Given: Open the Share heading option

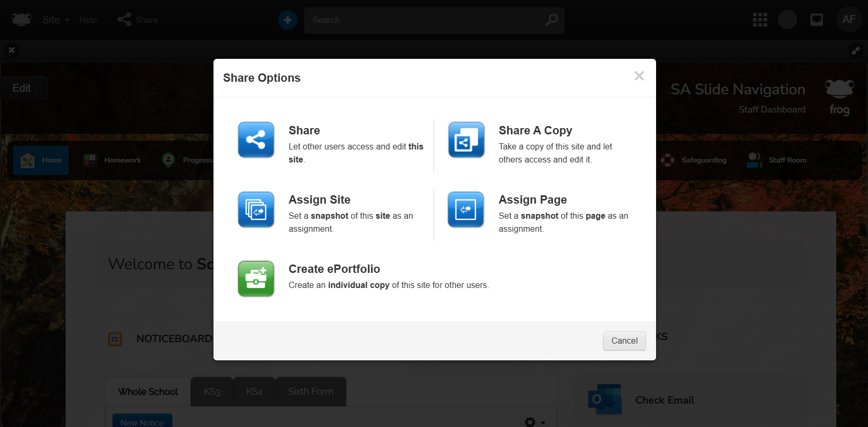Looking at the screenshot, I should 304,130.
